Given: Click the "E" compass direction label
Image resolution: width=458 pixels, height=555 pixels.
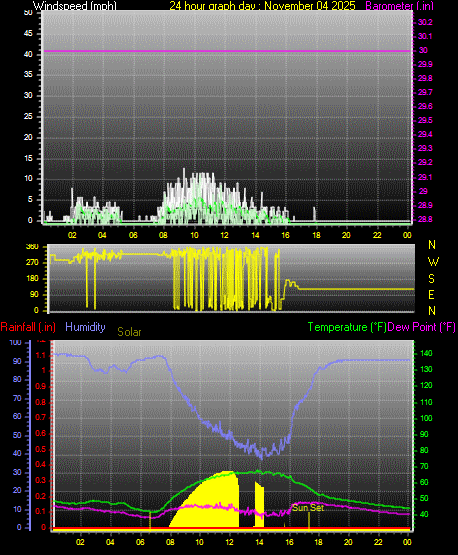Looking at the screenshot, I should pos(431,294).
